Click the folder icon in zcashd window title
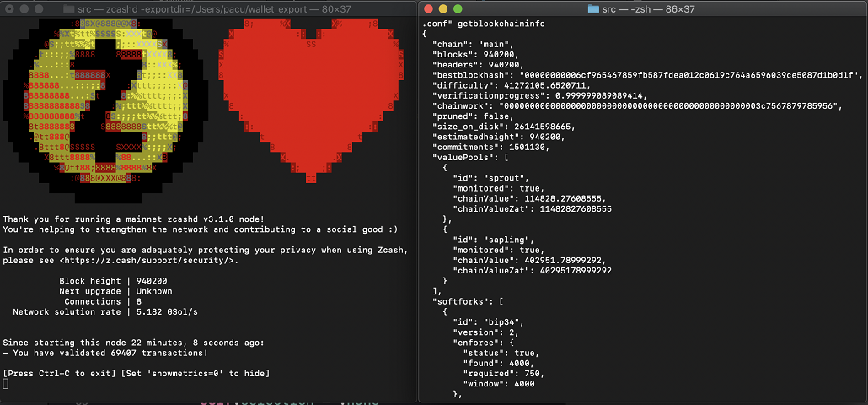The height and width of the screenshot is (405, 868). (68, 9)
